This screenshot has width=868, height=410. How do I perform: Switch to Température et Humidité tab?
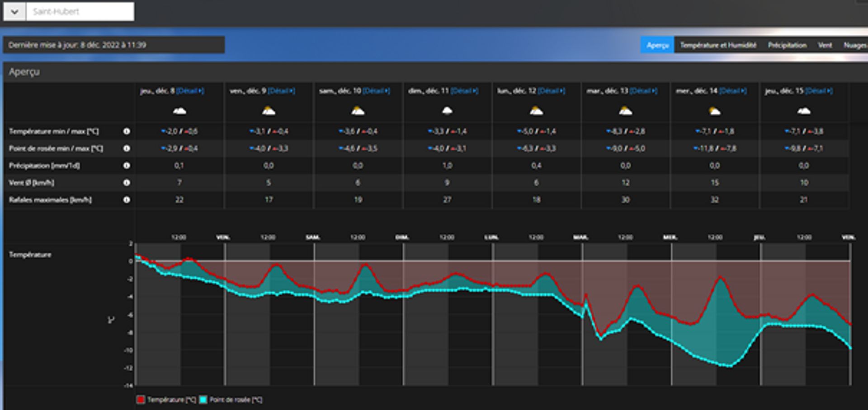(x=718, y=45)
